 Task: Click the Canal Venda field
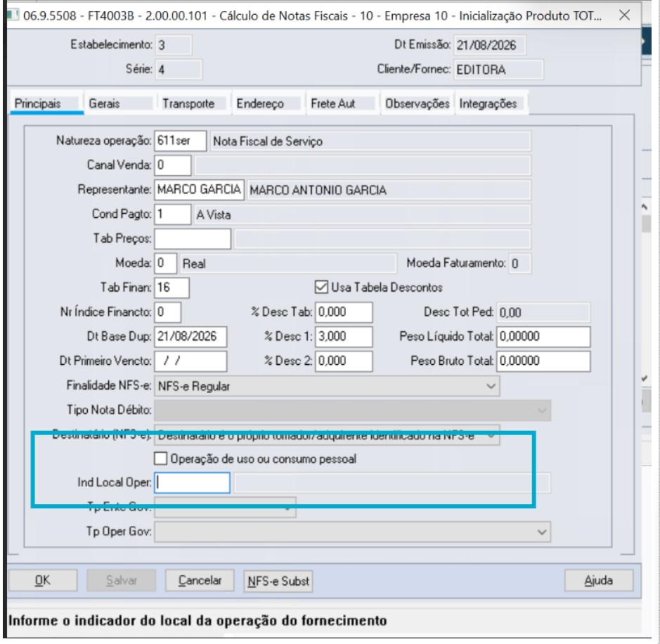pos(173,165)
